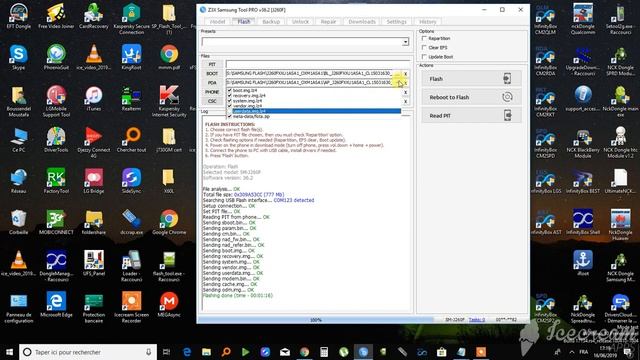
Task: Clear the BOOT file path with X
Action: [x=405, y=74]
